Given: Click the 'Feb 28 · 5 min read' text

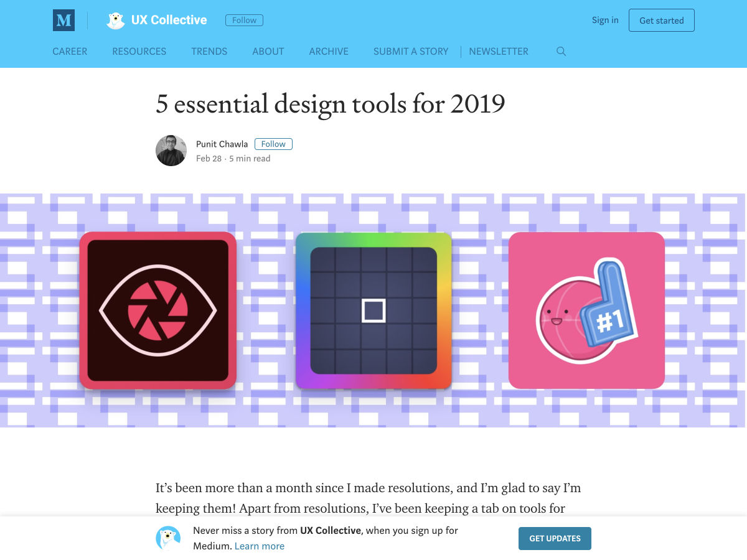Looking at the screenshot, I should pyautogui.click(x=233, y=159).
